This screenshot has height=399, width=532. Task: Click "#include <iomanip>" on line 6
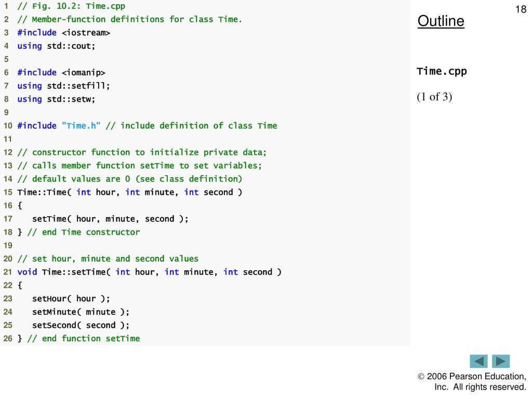point(61,73)
